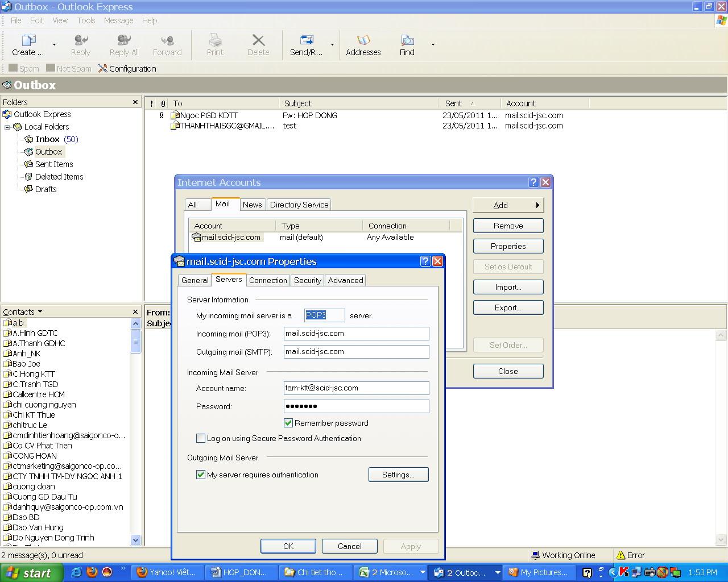This screenshot has height=582, width=728.
Task: Toggle Remember password checkbox
Action: coord(288,423)
